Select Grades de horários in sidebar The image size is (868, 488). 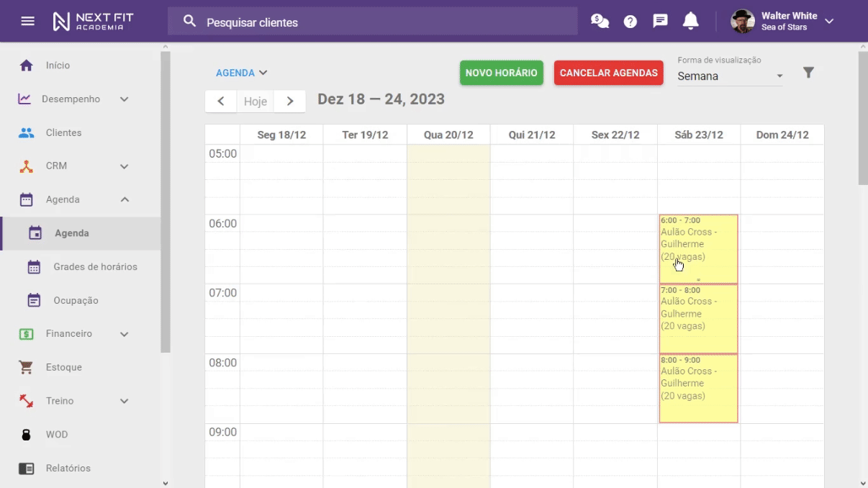pyautogui.click(x=95, y=266)
